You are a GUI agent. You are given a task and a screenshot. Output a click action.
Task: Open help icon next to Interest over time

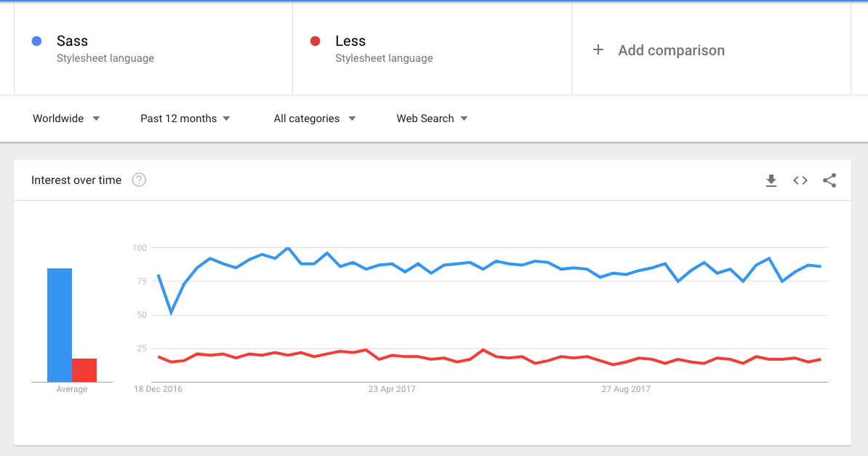point(139,180)
